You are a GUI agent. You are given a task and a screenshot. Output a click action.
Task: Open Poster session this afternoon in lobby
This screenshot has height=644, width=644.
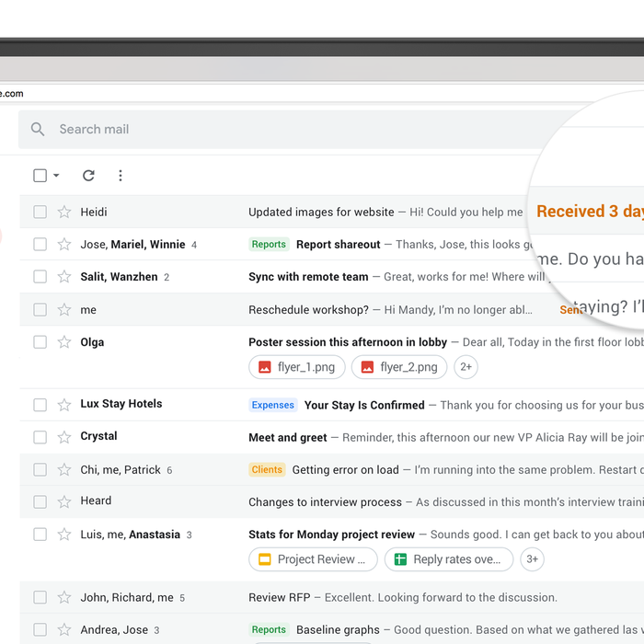pyautogui.click(x=348, y=342)
